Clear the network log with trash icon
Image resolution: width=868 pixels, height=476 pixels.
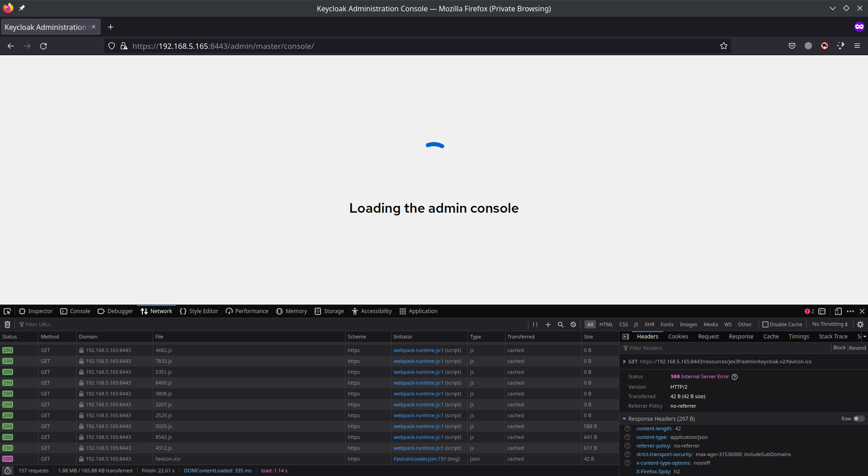click(x=7, y=324)
